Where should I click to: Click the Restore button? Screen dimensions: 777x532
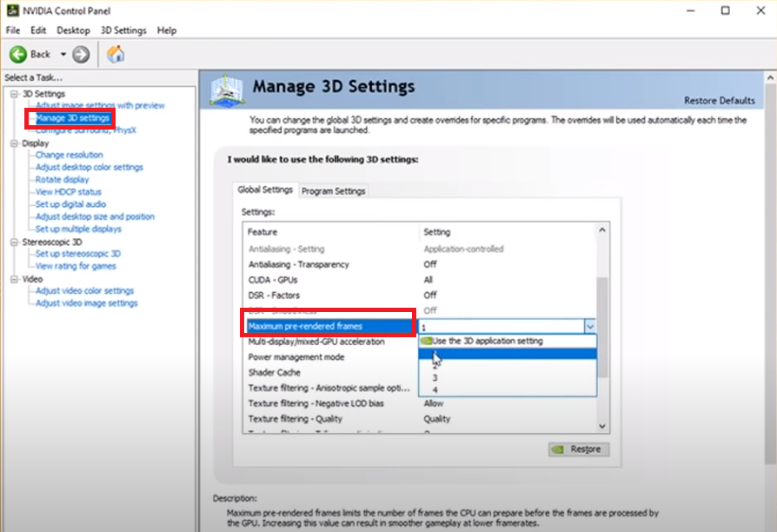579,449
